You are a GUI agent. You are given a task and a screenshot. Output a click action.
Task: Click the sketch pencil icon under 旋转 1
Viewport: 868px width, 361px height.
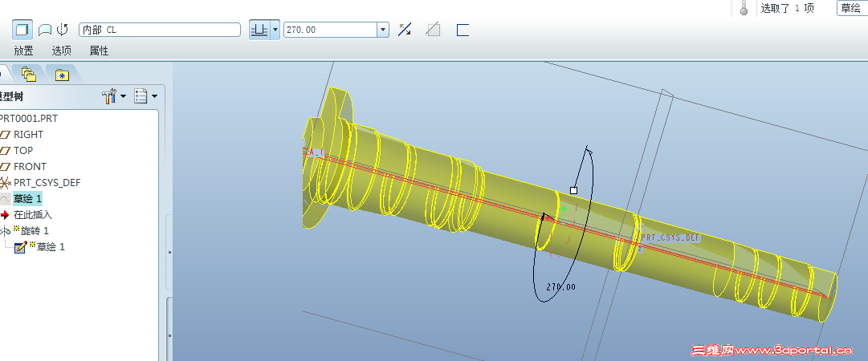21,247
